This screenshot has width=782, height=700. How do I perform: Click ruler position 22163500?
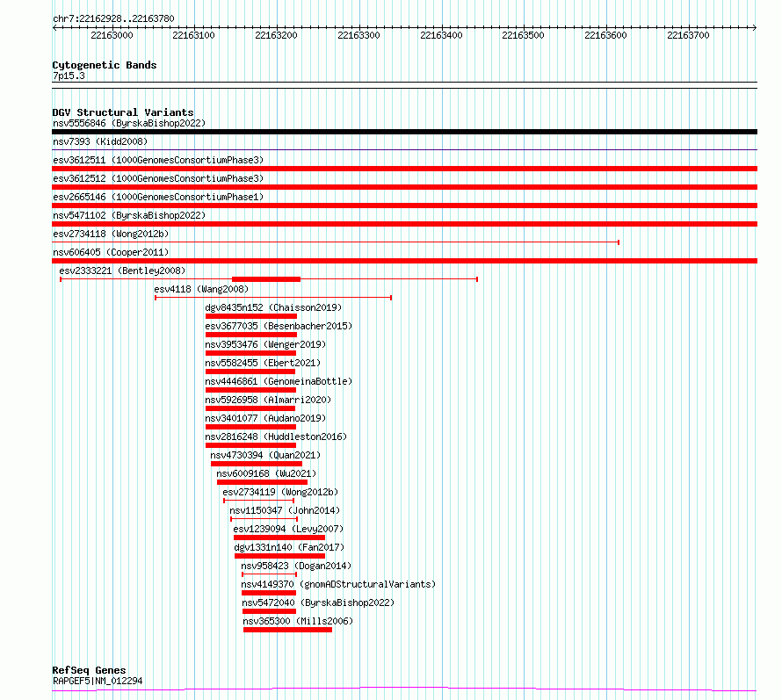(523, 35)
